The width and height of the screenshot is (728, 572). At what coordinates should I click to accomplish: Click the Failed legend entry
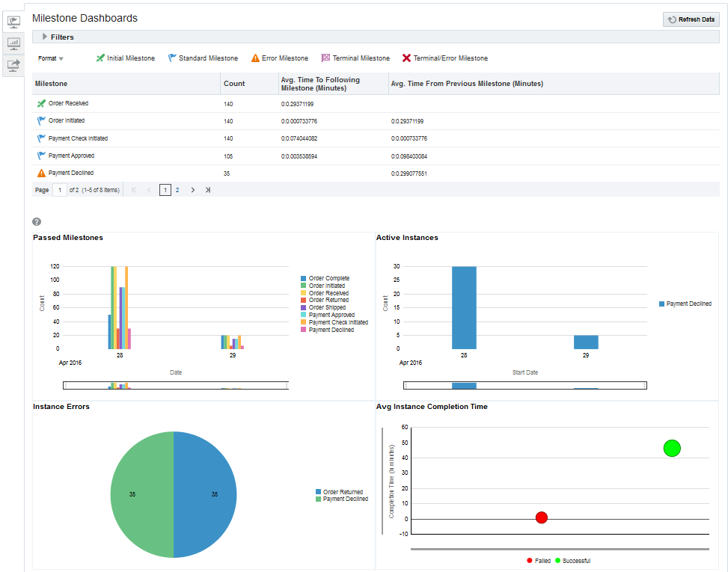coord(539,561)
